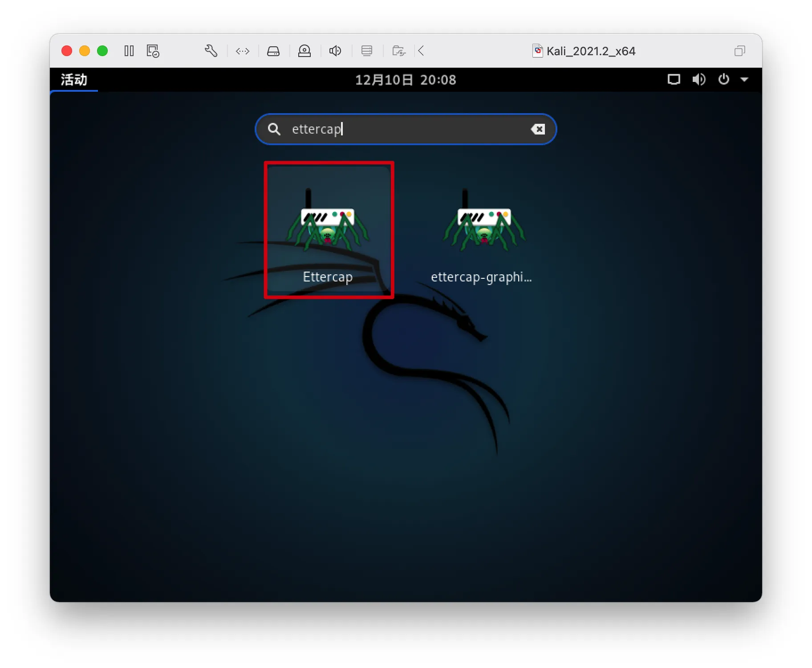Pause the virtual machine
The height and width of the screenshot is (668, 812).
click(x=129, y=51)
